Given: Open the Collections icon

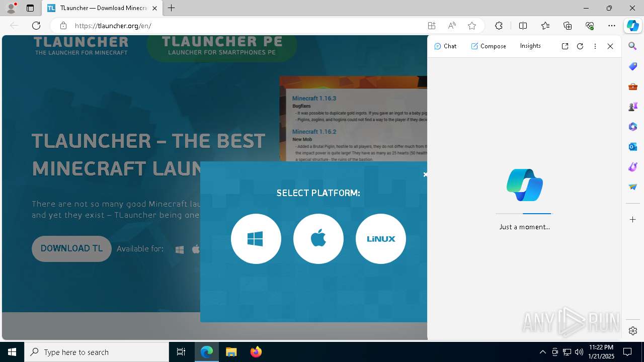Looking at the screenshot, I should [x=568, y=26].
